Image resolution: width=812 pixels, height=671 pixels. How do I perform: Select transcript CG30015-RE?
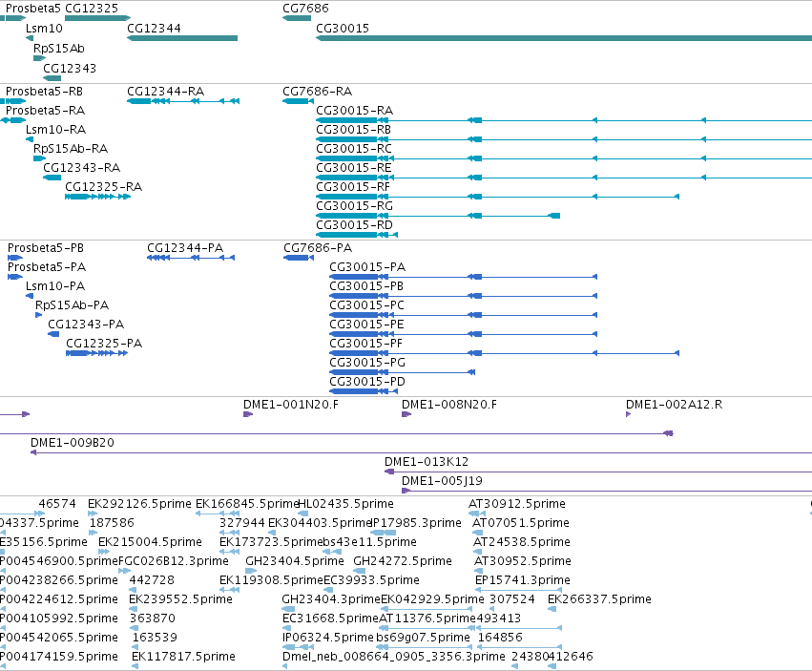tap(354, 168)
